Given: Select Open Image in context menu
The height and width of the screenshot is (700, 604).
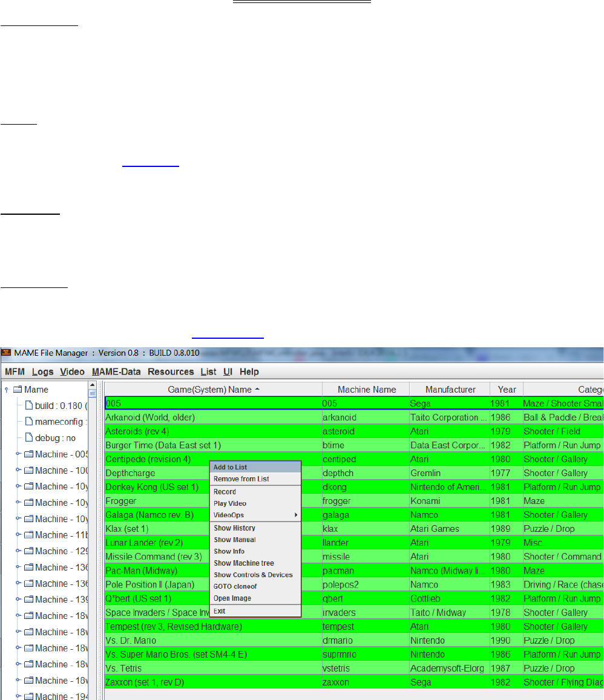Looking at the screenshot, I should click(x=255, y=598).
